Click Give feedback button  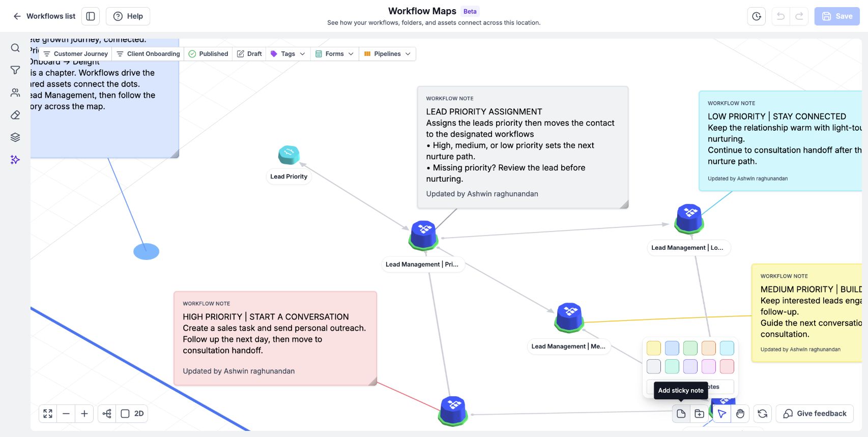pos(815,414)
